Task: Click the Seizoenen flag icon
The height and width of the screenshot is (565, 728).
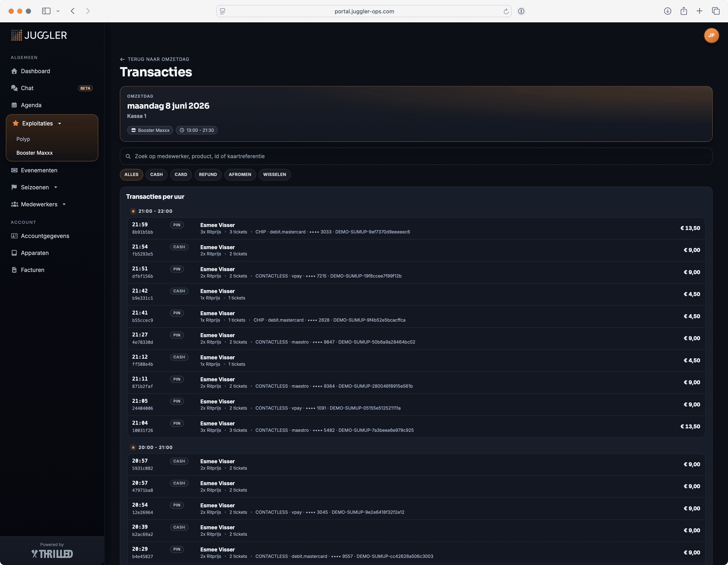Action: click(14, 187)
